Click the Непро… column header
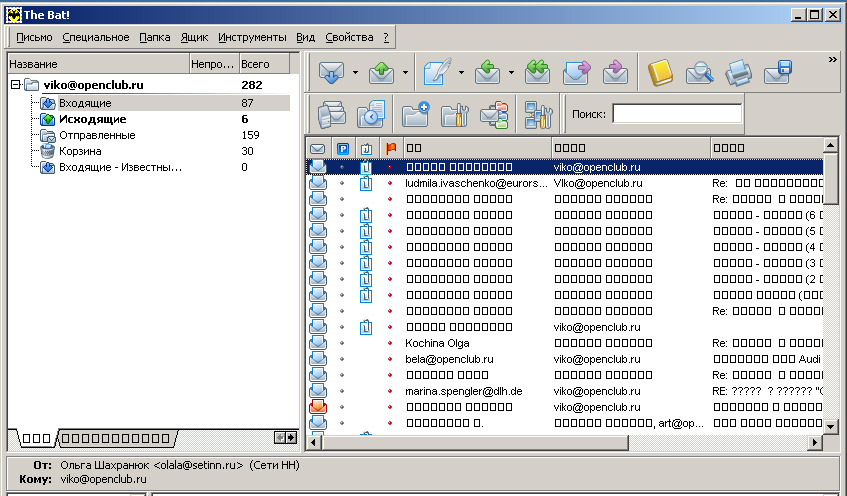Viewport: 847px width, 496px height. coord(214,64)
